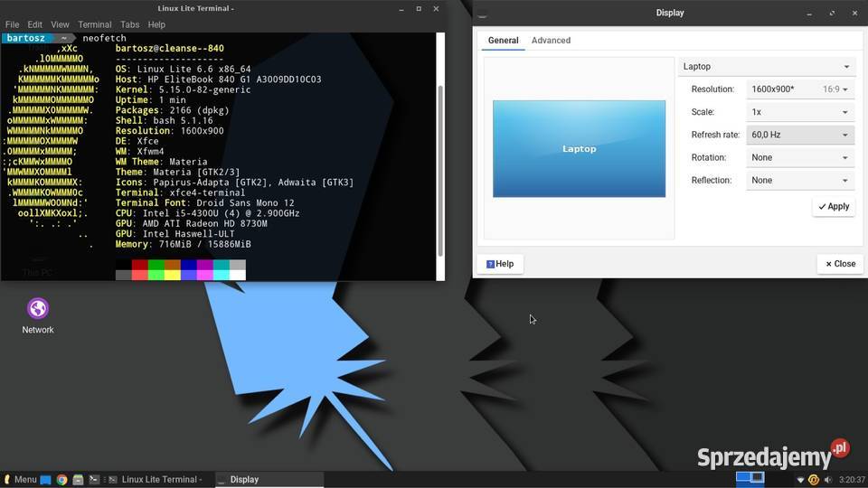Click the 'CPU: Intel i5-4300U' line

pos(208,213)
